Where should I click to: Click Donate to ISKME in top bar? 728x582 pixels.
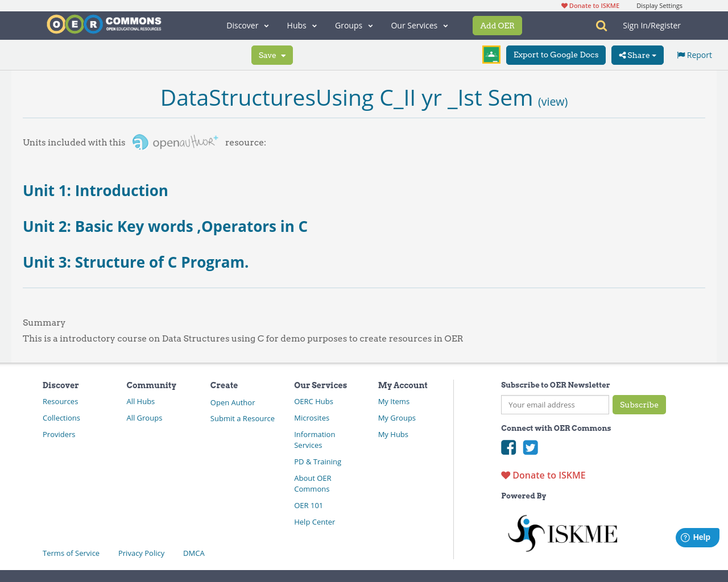[x=590, y=6]
